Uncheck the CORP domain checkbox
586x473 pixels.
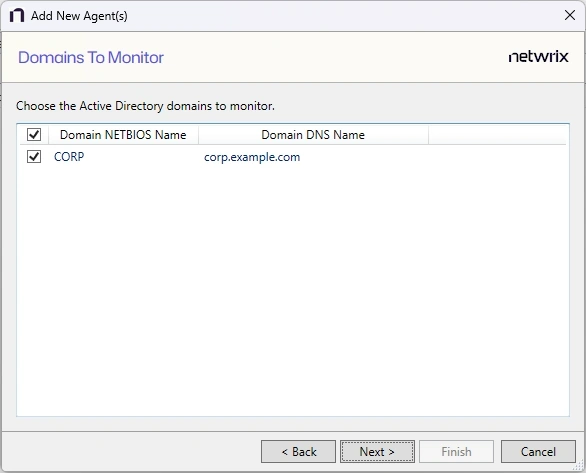(34, 157)
